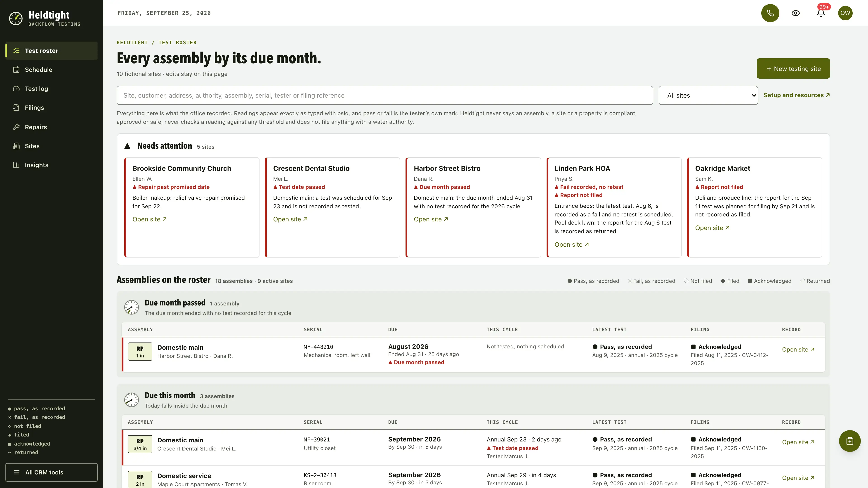Collapse the Needs attention section triangle
This screenshot has height=488, width=868.
[127, 146]
